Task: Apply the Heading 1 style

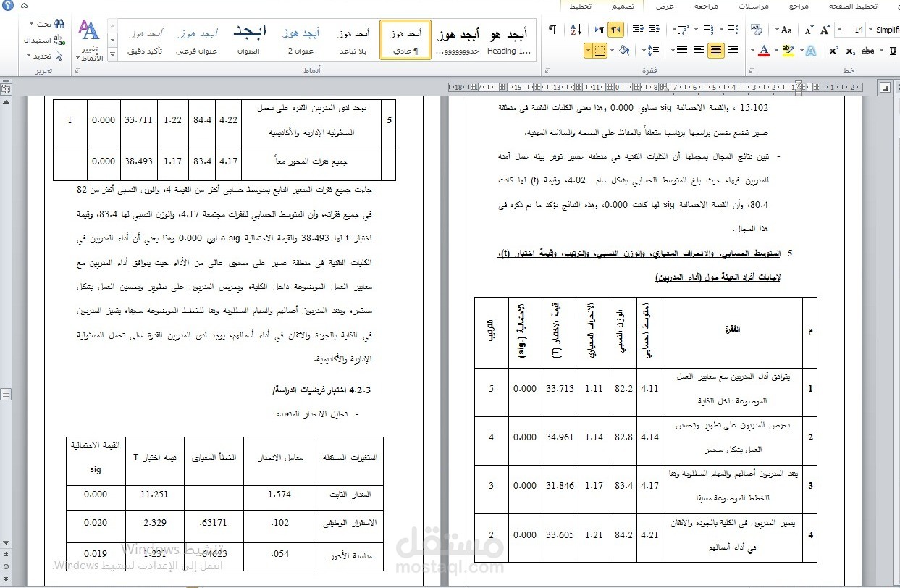Action: pyautogui.click(x=508, y=41)
